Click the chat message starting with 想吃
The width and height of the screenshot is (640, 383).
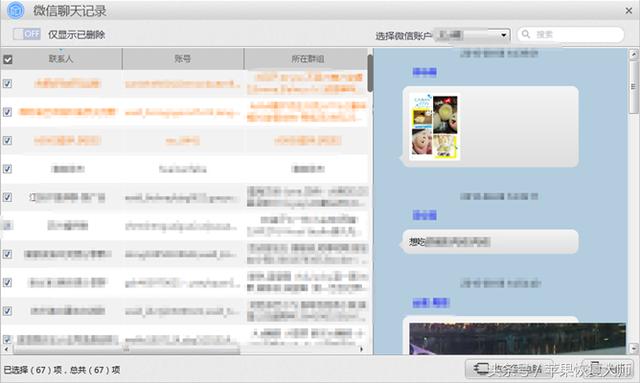tap(490, 242)
